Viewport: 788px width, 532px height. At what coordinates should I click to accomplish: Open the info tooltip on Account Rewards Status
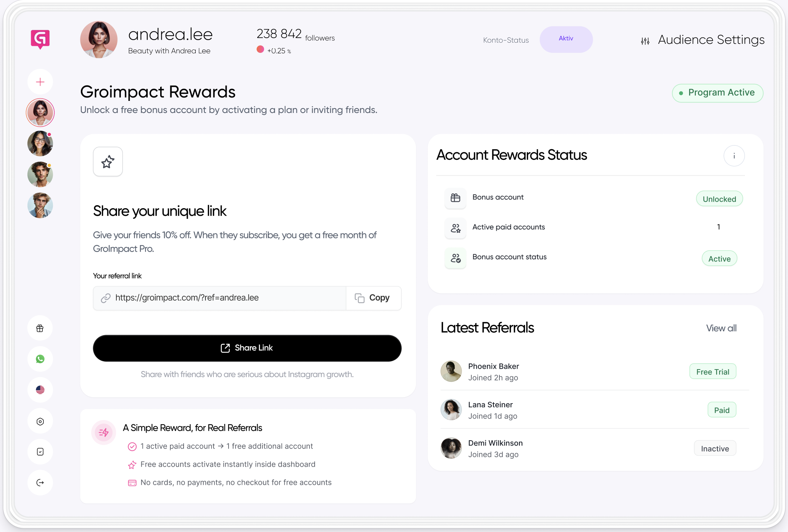(x=734, y=156)
